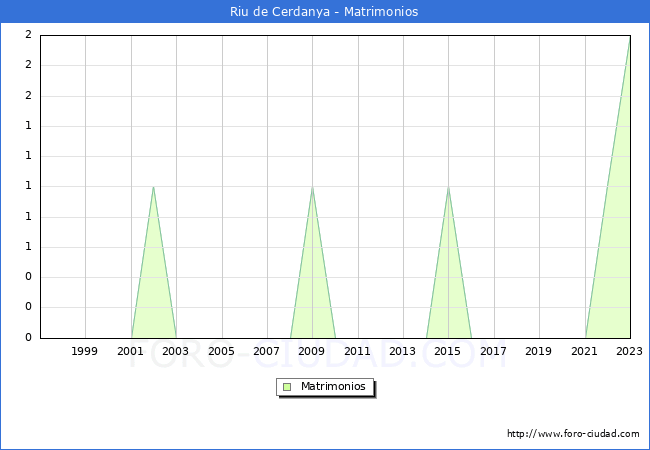This screenshot has width=650, height=450.
Task: Click the highest data point at 2023
Action: [x=629, y=37]
